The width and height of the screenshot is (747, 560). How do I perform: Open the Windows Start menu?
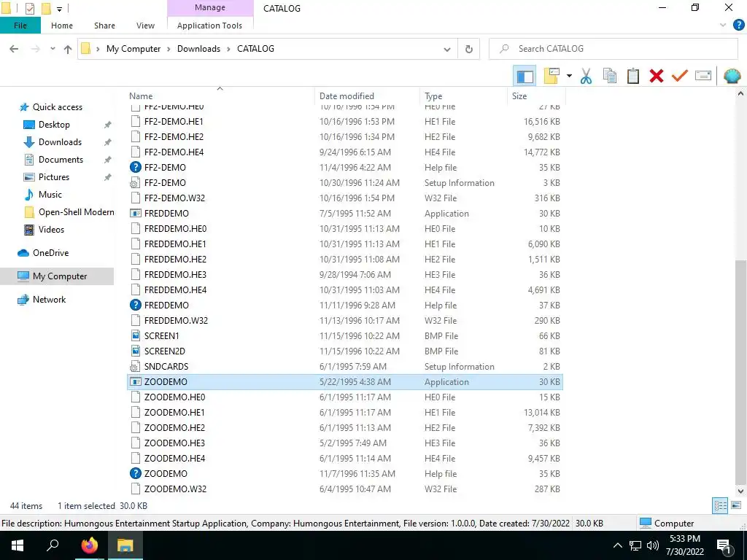(x=18, y=545)
